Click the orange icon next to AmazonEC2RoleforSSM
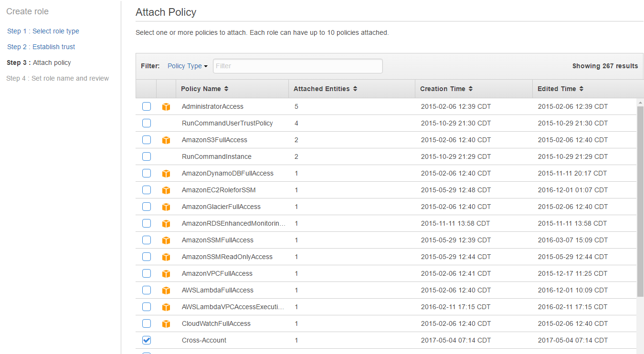The image size is (644, 354). point(166,190)
